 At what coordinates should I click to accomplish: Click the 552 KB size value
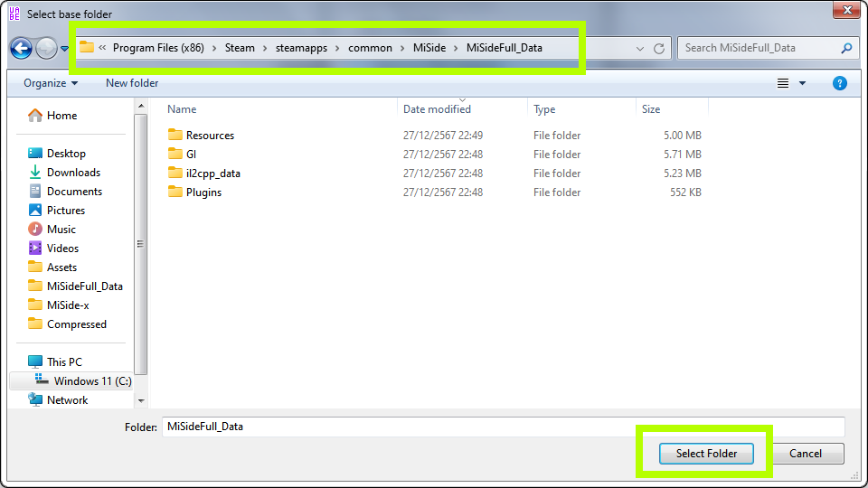pos(685,192)
